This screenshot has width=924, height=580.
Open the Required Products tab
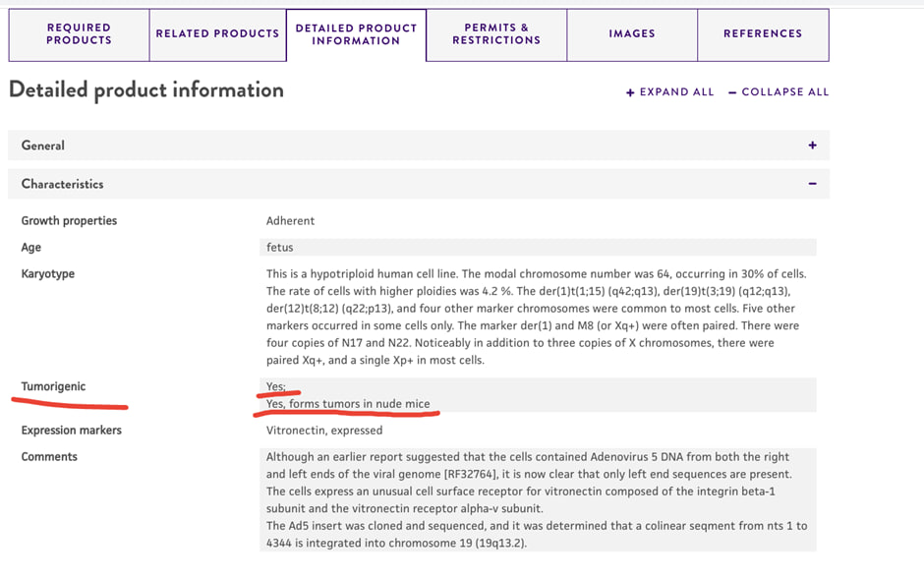[x=79, y=34]
